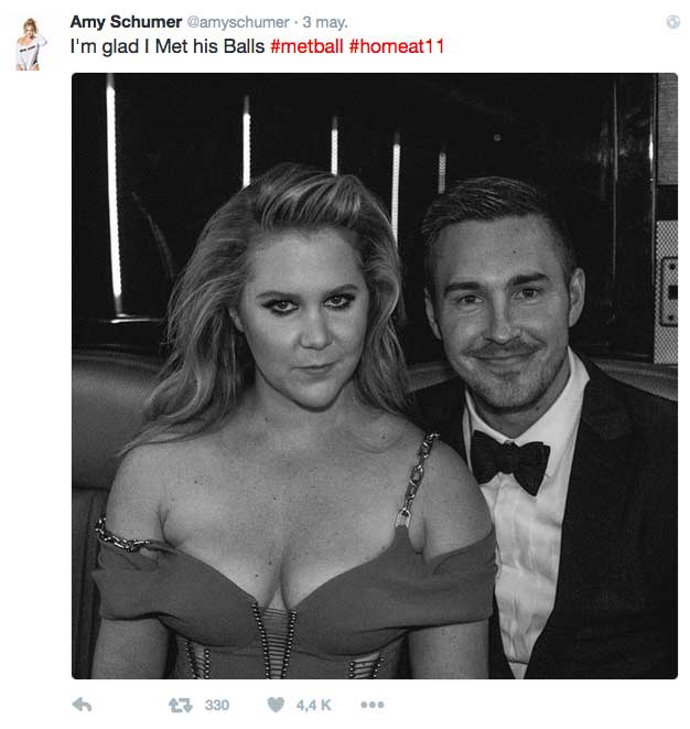Click the chain strap on the dress
Image resolution: width=690 pixels, height=729 pixels.
[x=418, y=480]
